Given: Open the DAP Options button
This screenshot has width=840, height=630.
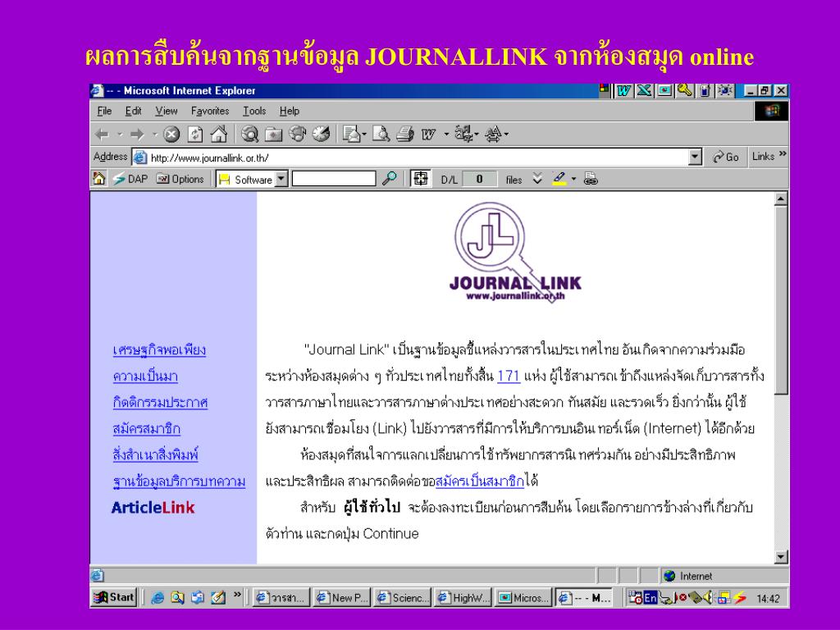Looking at the screenshot, I should pos(180,179).
